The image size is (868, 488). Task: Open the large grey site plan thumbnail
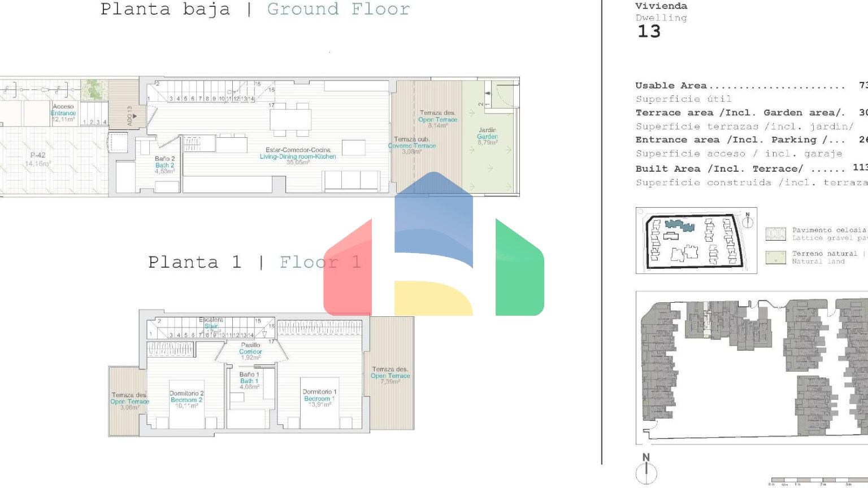tap(752, 368)
